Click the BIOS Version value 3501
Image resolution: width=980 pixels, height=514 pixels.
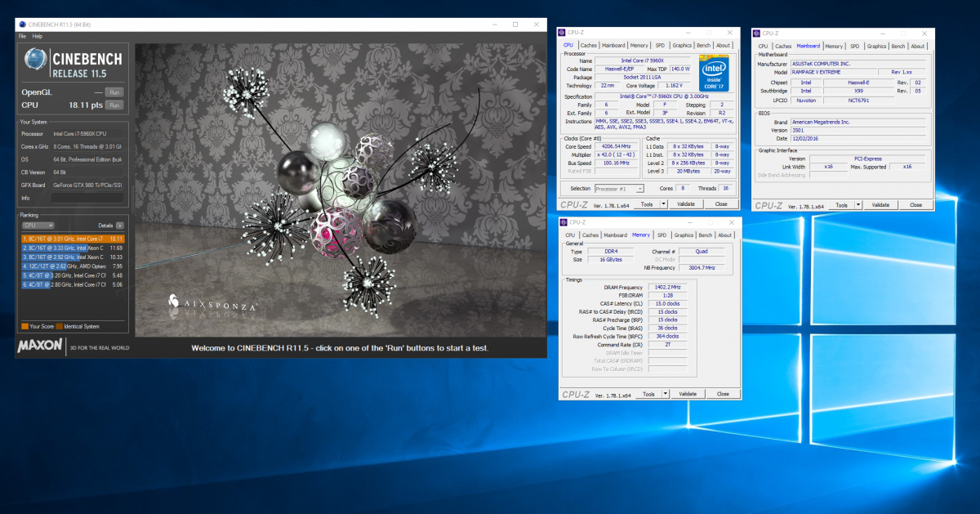click(859, 130)
